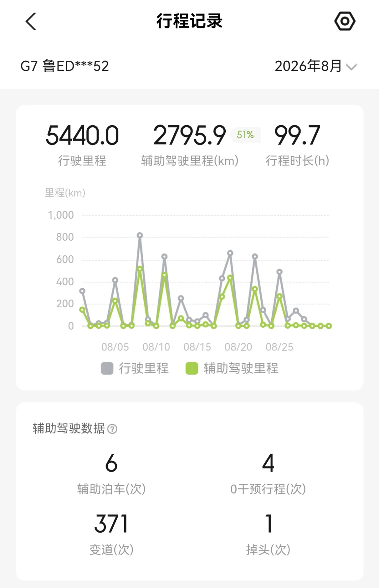This screenshot has width=379, height=588.
Task: Toggle the gray 行驶里程 legend swatch
Action: [107, 368]
